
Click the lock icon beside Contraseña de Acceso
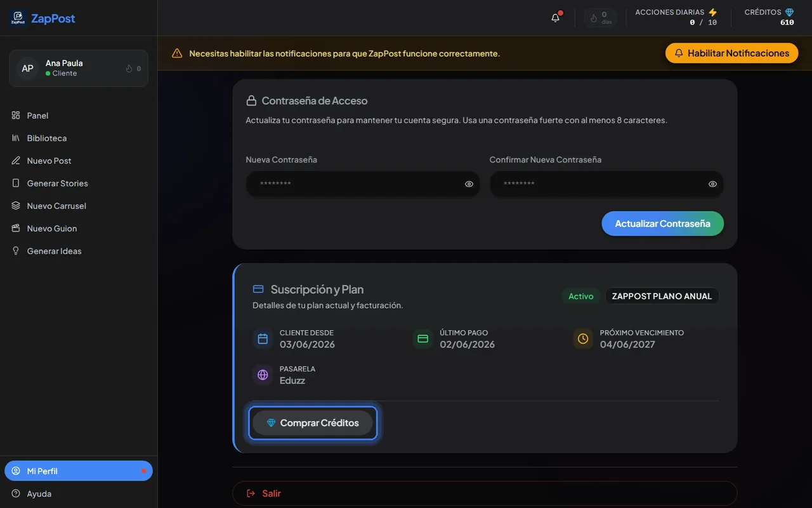[x=251, y=100]
